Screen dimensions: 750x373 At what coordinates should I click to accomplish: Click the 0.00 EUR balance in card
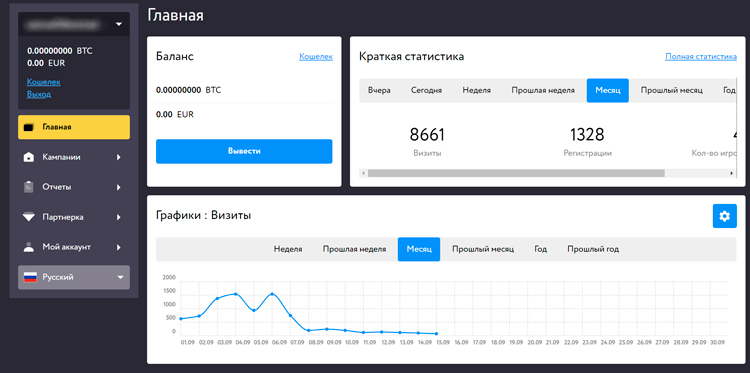[175, 115]
